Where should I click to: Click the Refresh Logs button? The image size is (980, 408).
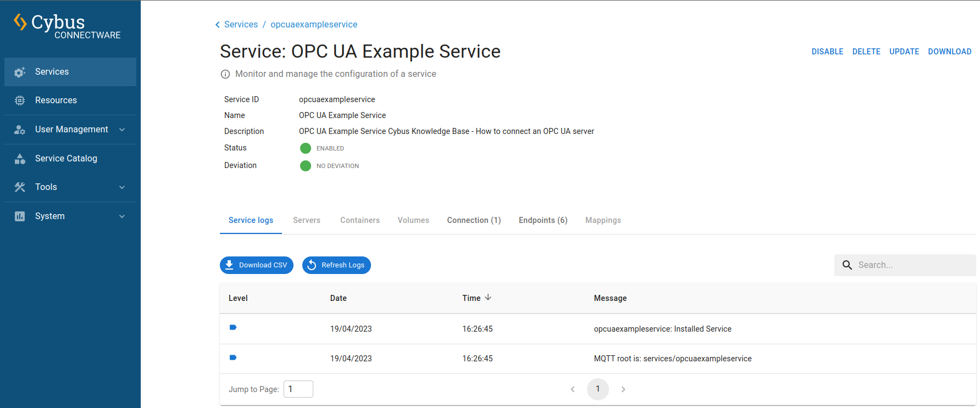click(336, 265)
